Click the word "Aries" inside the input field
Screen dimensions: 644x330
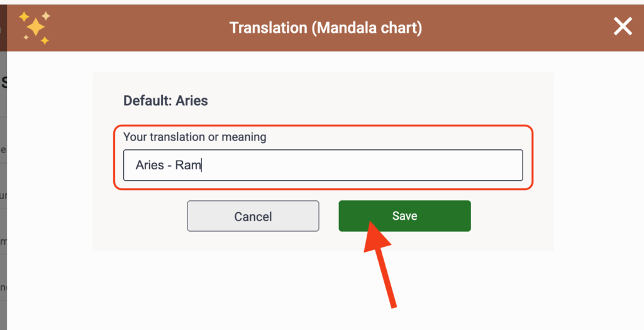(149, 166)
